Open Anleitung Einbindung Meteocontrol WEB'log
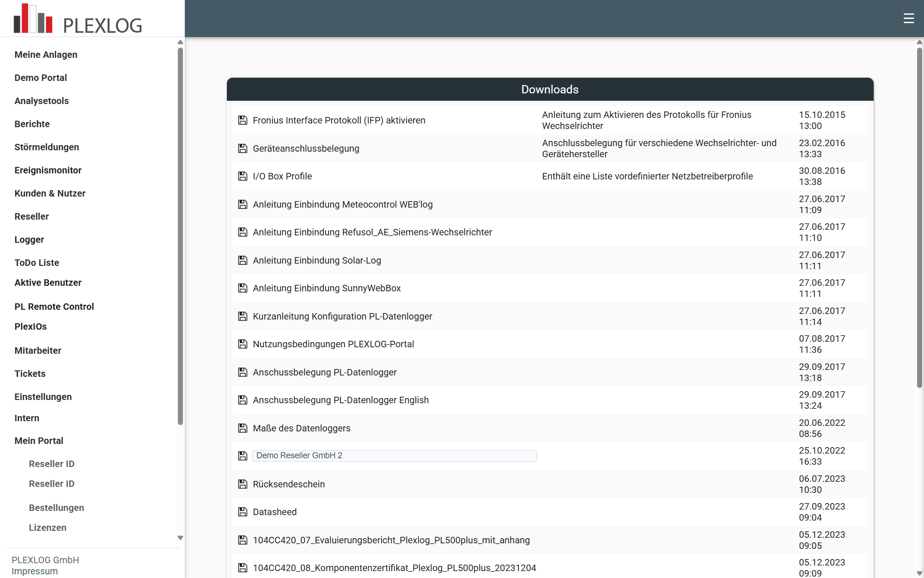 (343, 204)
